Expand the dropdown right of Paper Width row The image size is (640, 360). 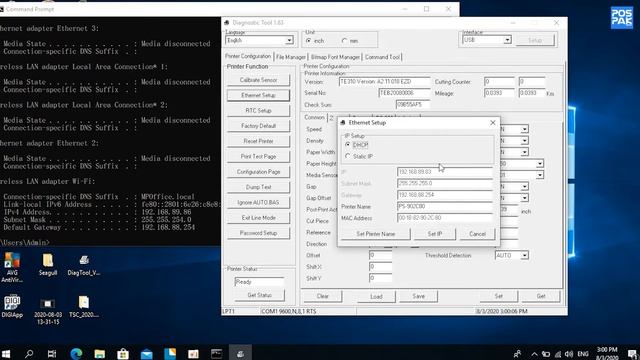point(524,152)
